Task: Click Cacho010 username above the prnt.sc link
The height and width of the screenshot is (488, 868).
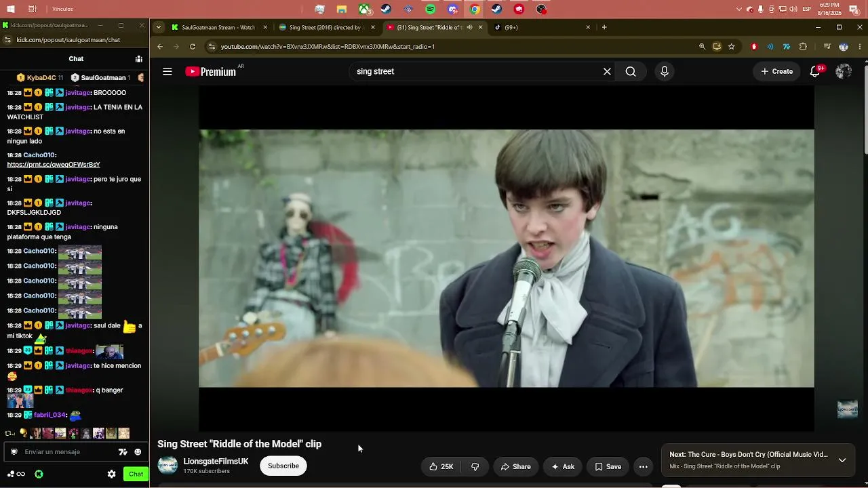Action: [39, 155]
